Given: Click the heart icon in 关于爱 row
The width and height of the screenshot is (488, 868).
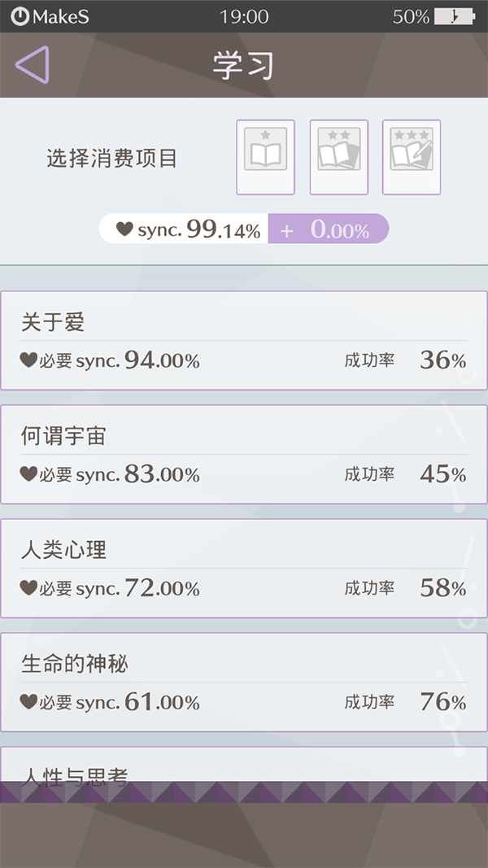Looking at the screenshot, I should point(28,360).
